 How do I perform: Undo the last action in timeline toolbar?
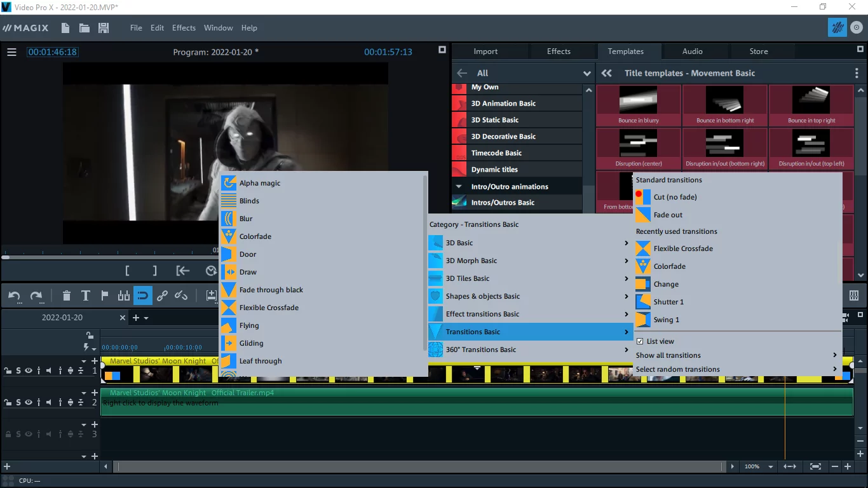point(14,295)
